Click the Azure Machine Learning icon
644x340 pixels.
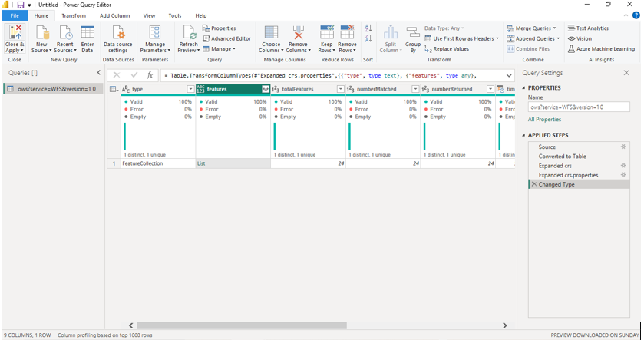pyautogui.click(x=571, y=49)
